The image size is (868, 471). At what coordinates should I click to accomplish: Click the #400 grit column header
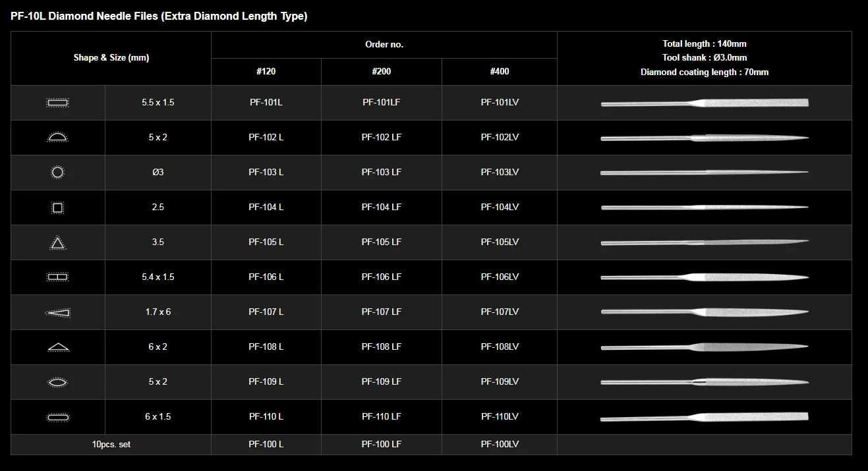click(500, 72)
